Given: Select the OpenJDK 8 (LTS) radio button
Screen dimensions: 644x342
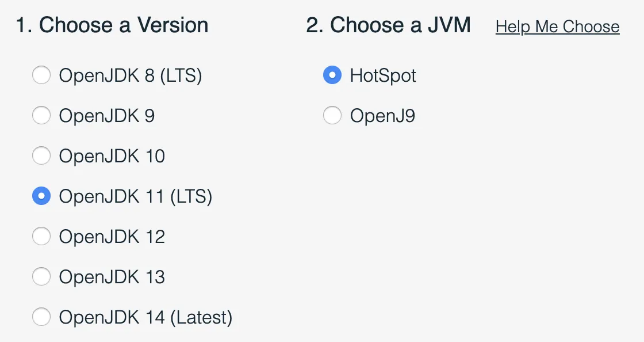Looking at the screenshot, I should pos(41,75).
